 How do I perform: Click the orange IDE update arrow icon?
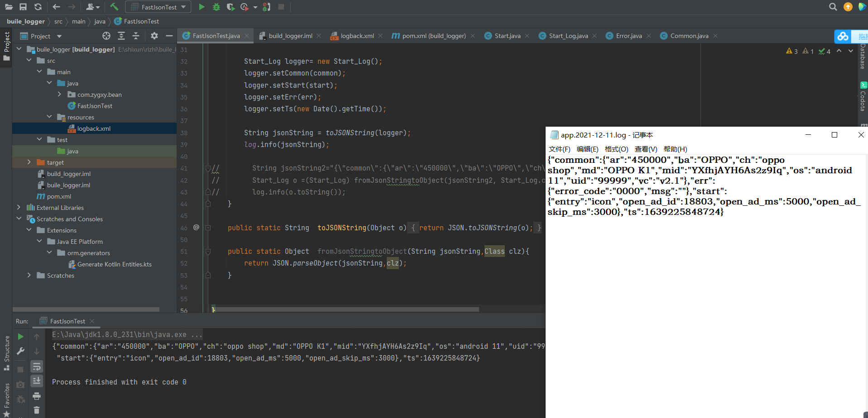point(848,7)
